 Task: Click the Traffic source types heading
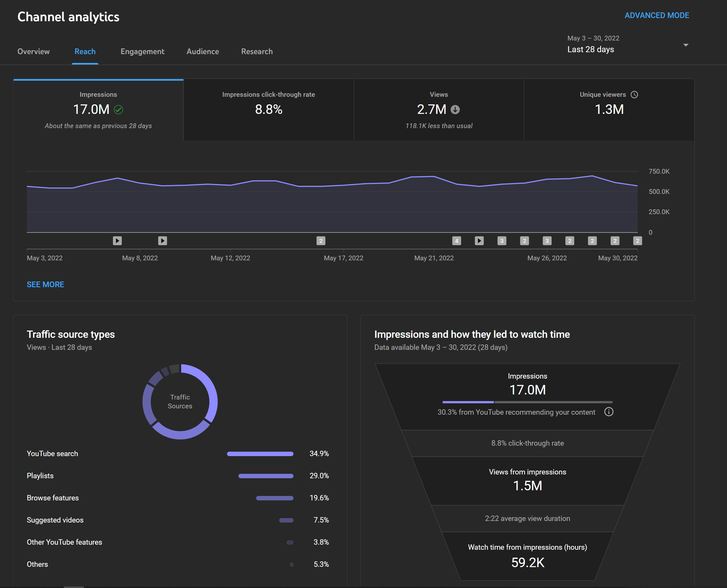(x=71, y=334)
